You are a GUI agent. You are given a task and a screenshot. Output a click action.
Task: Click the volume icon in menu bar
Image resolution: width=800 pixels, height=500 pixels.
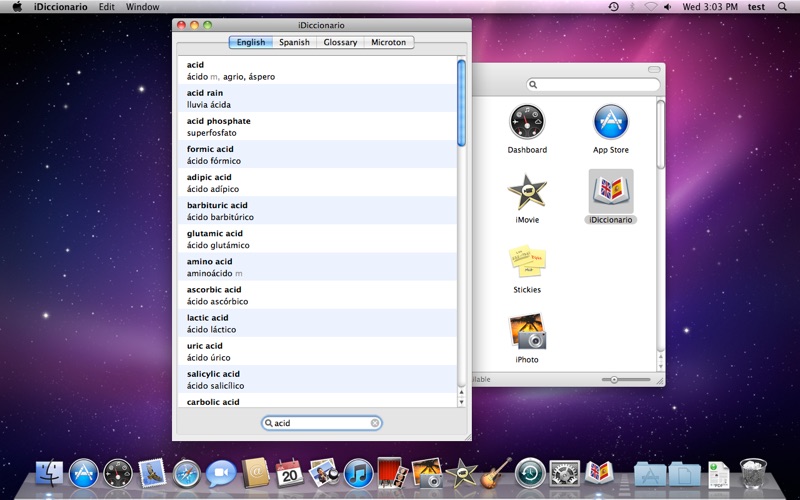pos(667,7)
